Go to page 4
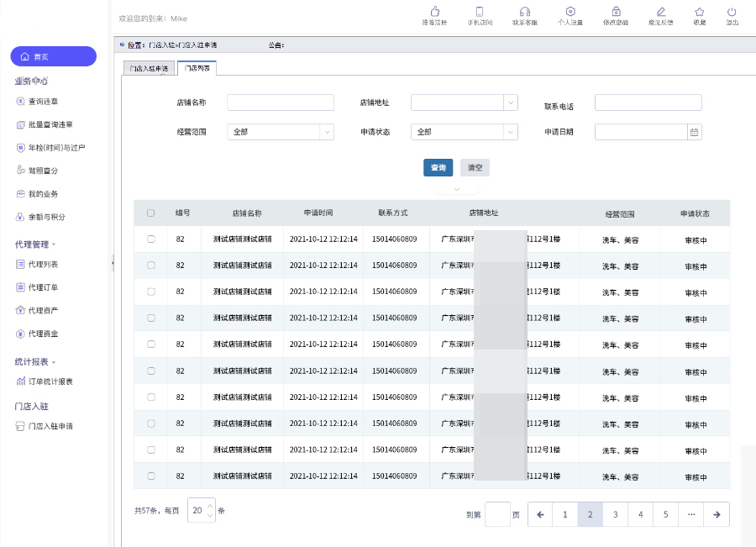Image resolution: width=756 pixels, height=547 pixels. click(640, 515)
